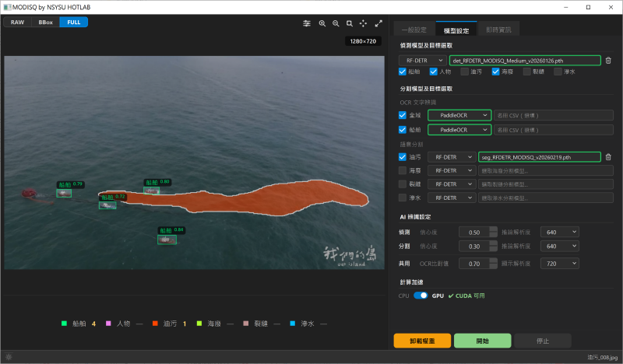Click the lime 海廢 legend color swatch

pyautogui.click(x=199, y=324)
